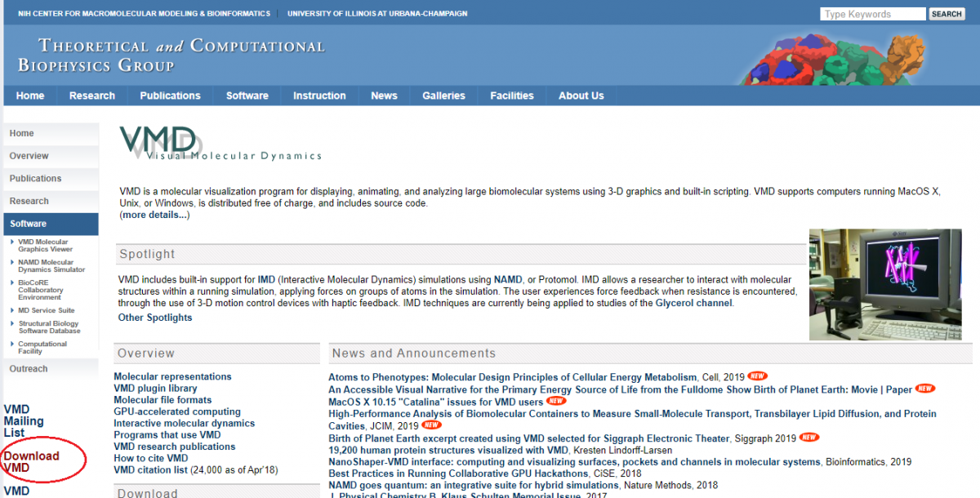
Task: Click the circled Download VMD link
Action: 31,461
